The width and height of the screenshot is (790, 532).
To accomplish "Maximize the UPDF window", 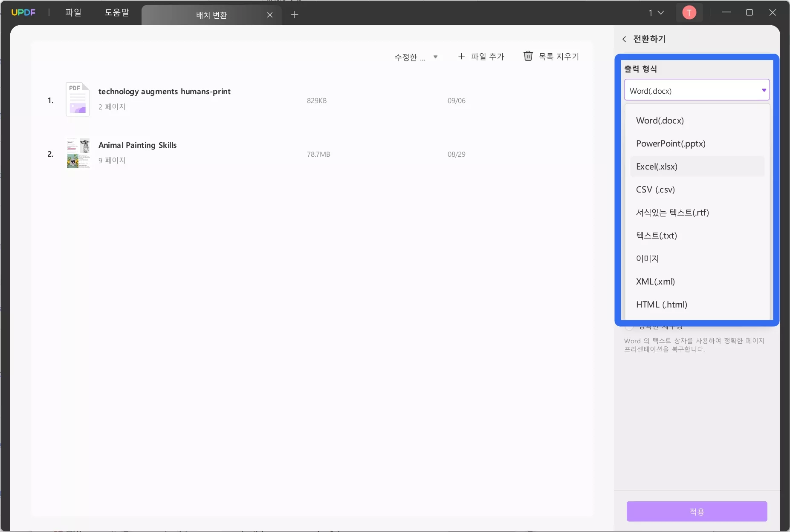I will pos(749,13).
